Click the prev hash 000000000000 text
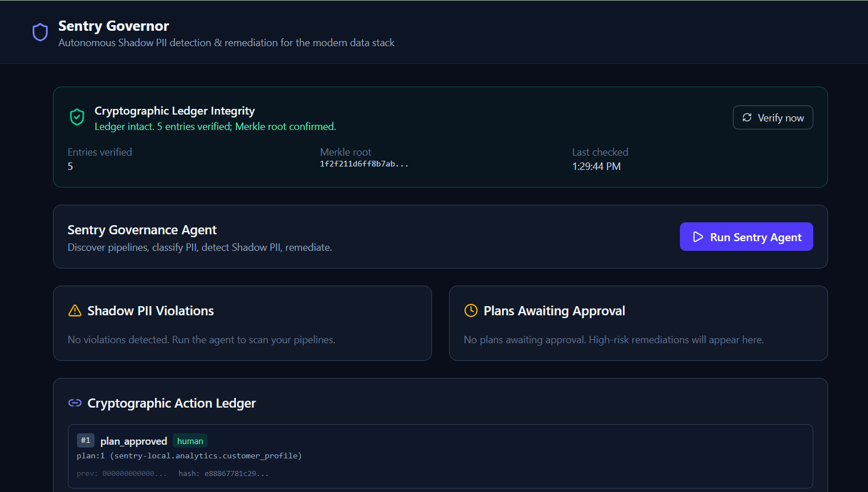The width and height of the screenshot is (868, 492). pyautogui.click(x=122, y=473)
